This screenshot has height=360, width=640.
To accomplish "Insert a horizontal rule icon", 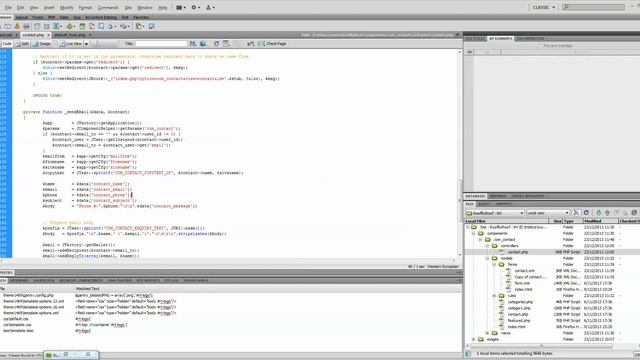I will coord(27,26).
